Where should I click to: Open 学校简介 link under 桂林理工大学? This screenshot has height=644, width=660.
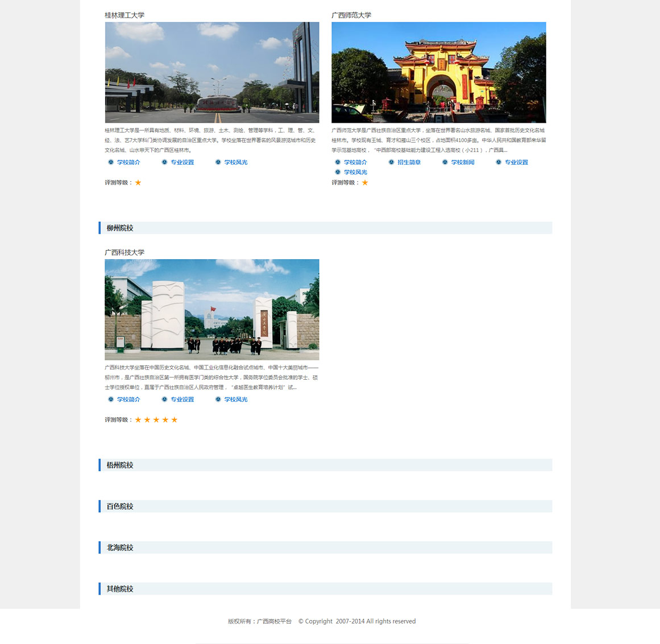pyautogui.click(x=128, y=163)
